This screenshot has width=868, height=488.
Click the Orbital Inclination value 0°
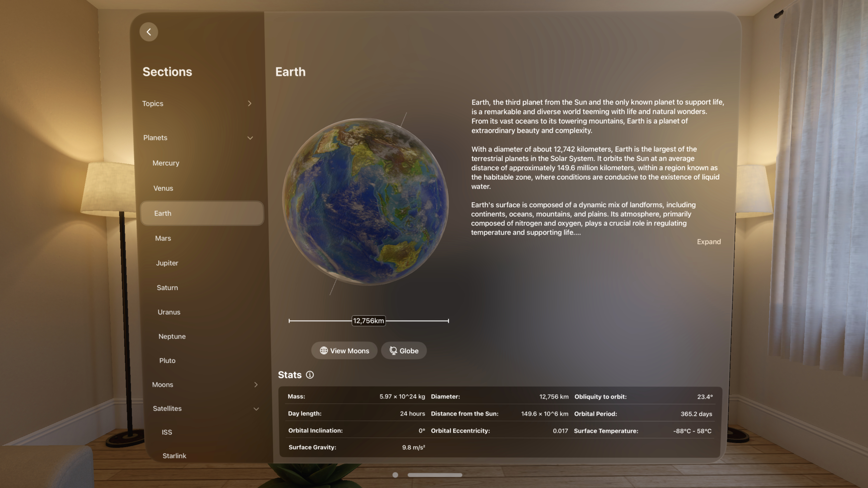pos(422,431)
